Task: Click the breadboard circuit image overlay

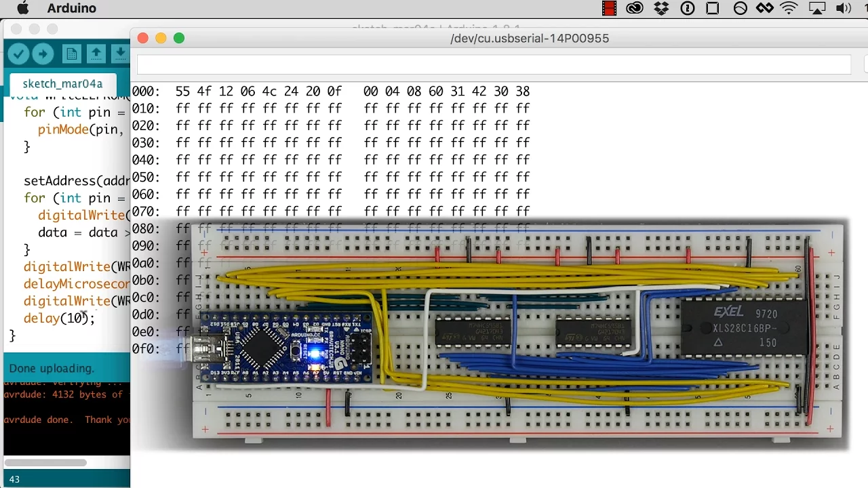Action: click(519, 333)
